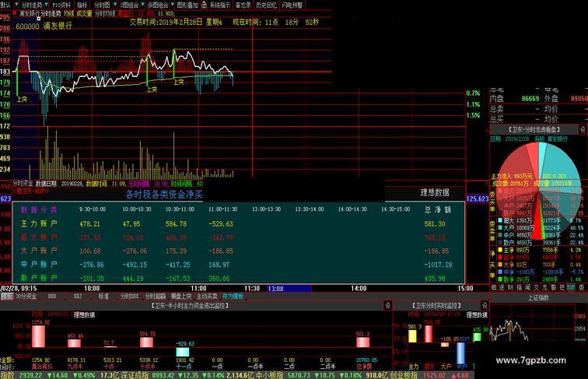
Task: Click the cyan 十一点 -529.63 bar
Action: [x=183, y=352]
